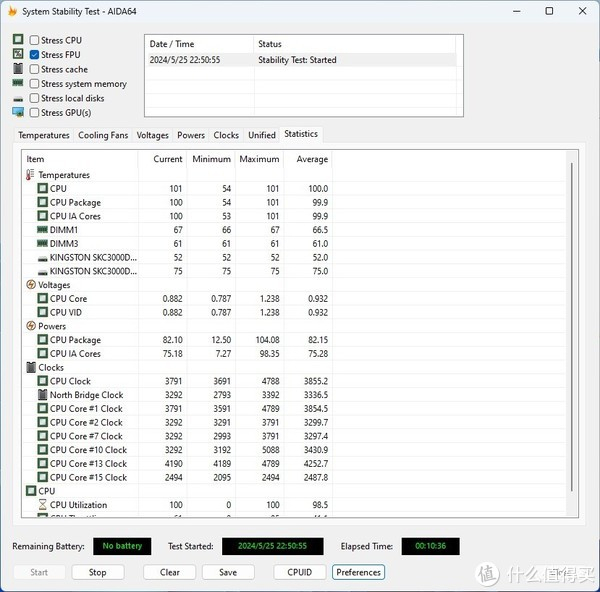This screenshot has width=600, height=592.
Task: Click the icon of the CPU temperature row
Action: 42,188
